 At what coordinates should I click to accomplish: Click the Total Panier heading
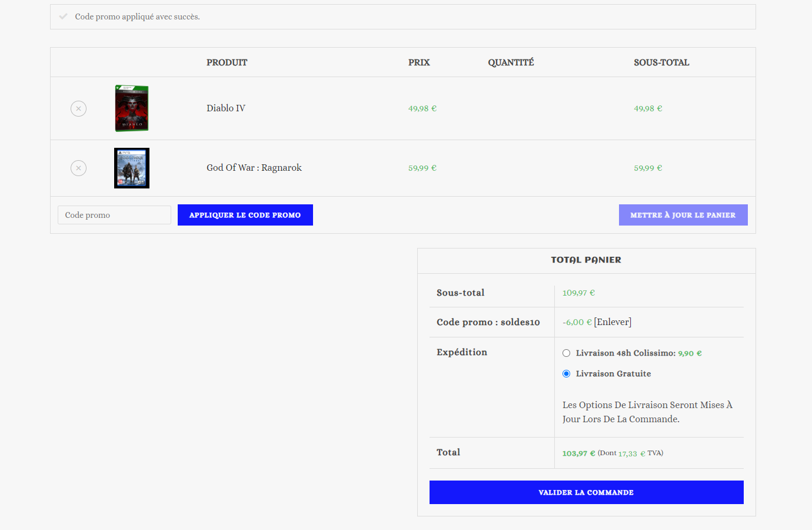coord(586,260)
